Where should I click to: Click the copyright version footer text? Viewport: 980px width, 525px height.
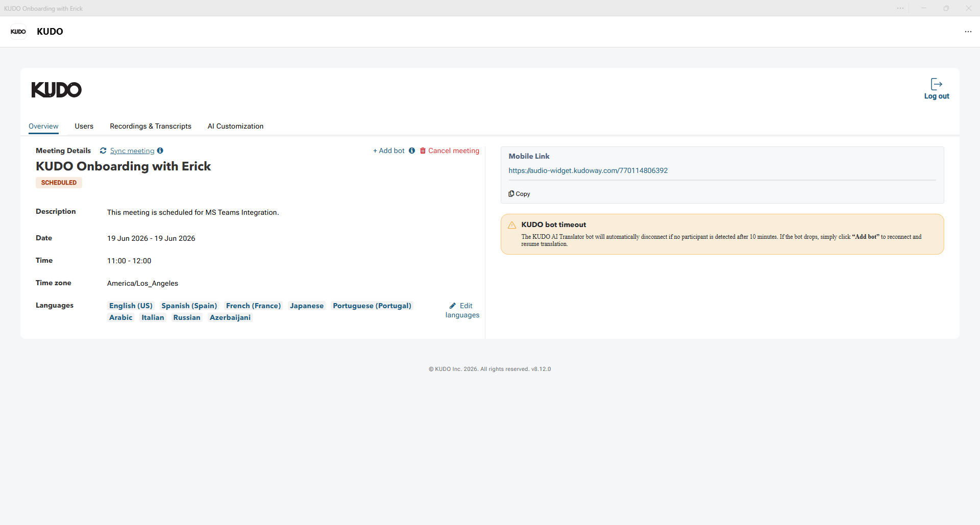coord(490,369)
